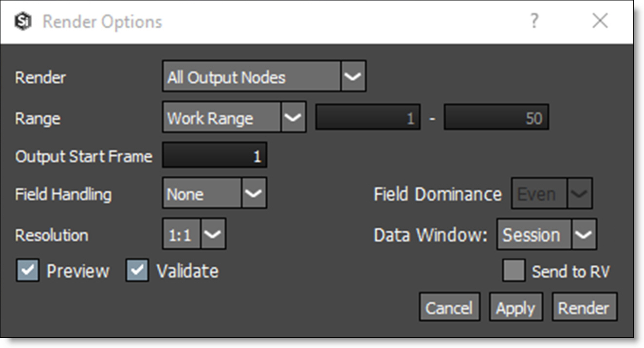This screenshot has height=348, width=644.
Task: Click the range start frame field showing 1
Action: 368,117
